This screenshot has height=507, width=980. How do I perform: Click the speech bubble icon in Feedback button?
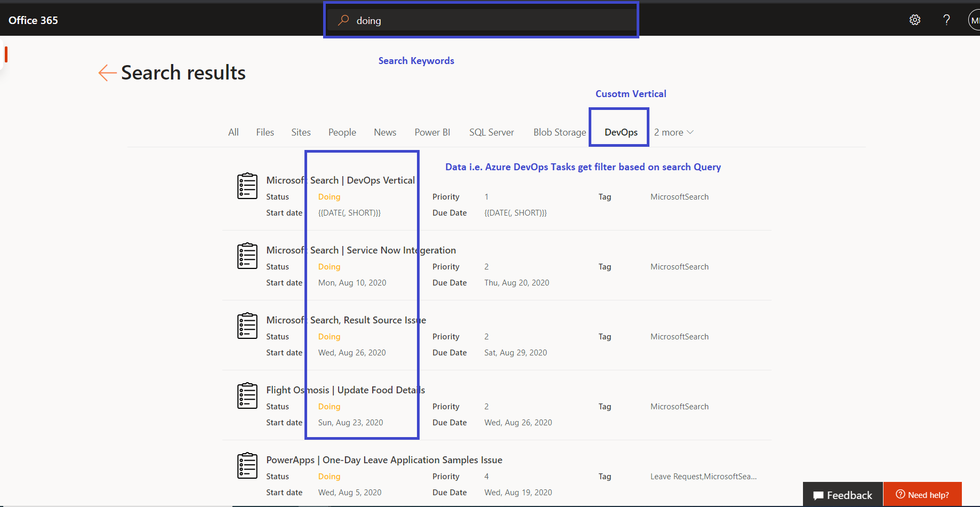tap(818, 495)
